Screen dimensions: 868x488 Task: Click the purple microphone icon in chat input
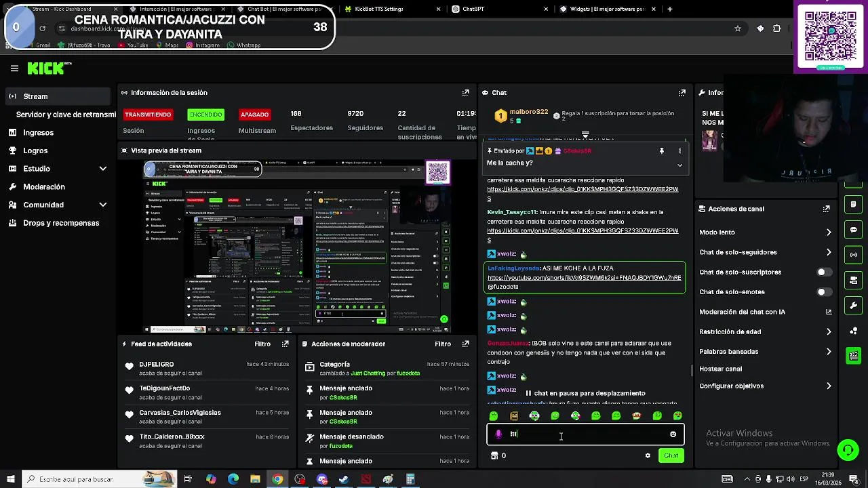pos(498,434)
